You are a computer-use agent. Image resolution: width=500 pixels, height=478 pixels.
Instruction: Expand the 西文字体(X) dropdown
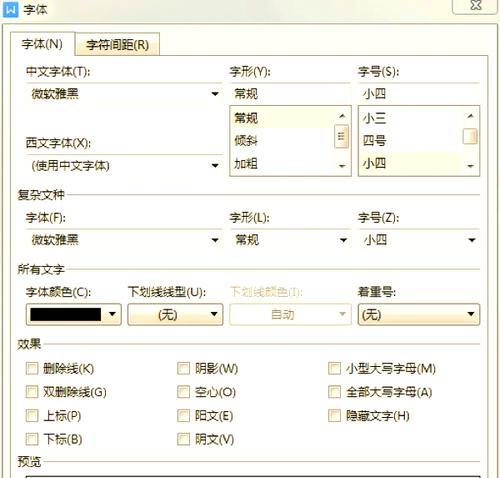coord(124,165)
